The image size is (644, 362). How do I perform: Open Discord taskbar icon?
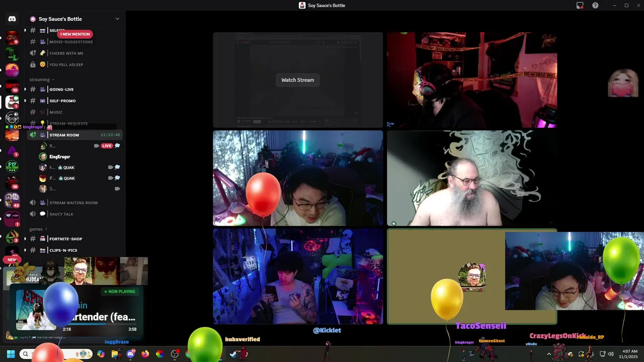pos(131,354)
